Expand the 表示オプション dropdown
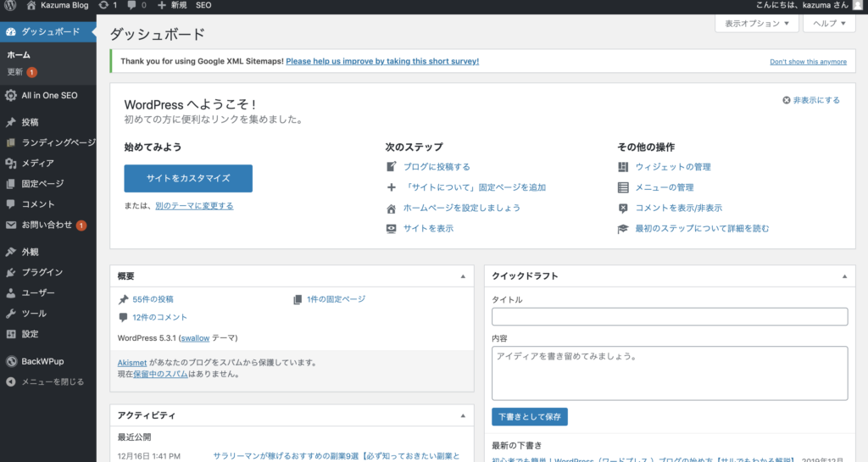 click(x=757, y=23)
